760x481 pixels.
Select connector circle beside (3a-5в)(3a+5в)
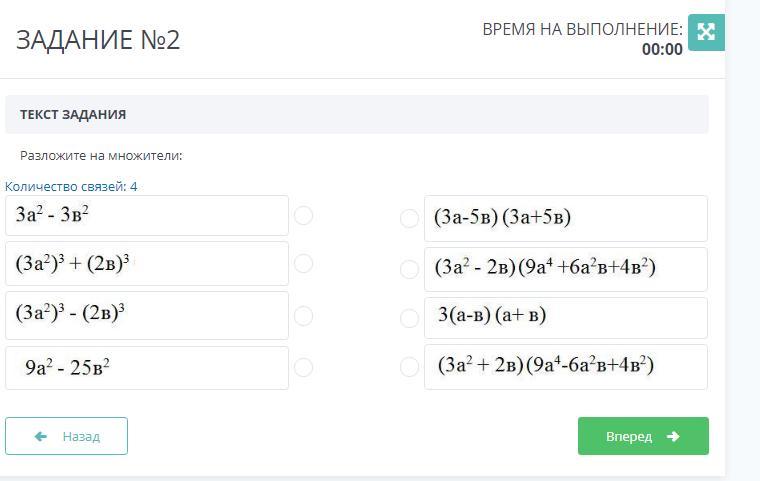409,218
